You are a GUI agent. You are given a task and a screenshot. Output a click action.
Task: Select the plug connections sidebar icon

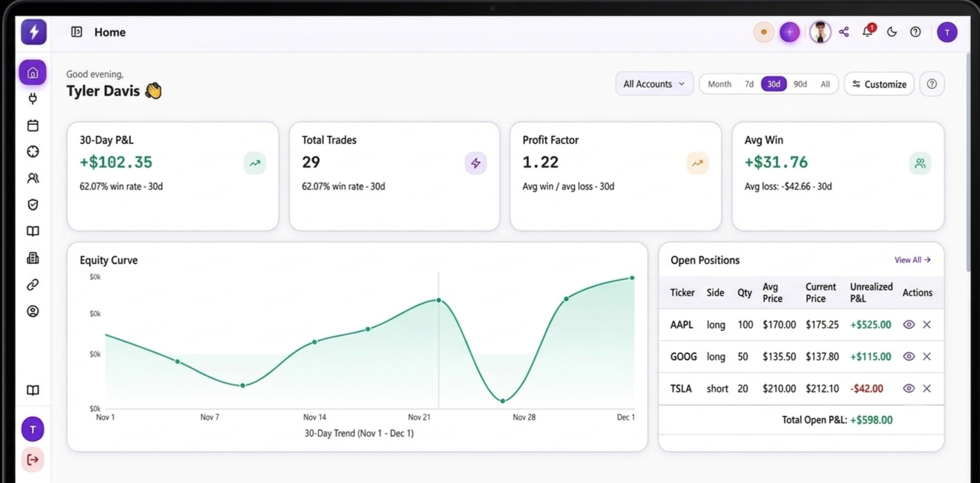(x=32, y=99)
